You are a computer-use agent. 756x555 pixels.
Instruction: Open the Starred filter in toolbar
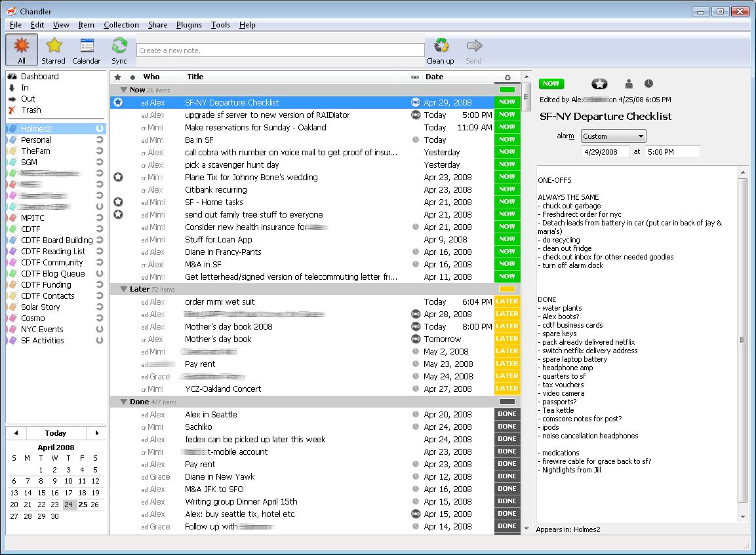coord(53,49)
